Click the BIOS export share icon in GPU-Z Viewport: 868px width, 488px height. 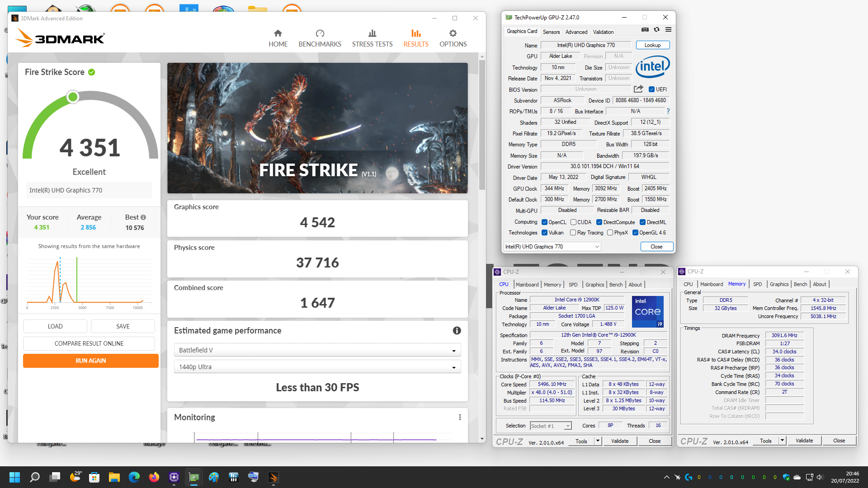(x=638, y=89)
